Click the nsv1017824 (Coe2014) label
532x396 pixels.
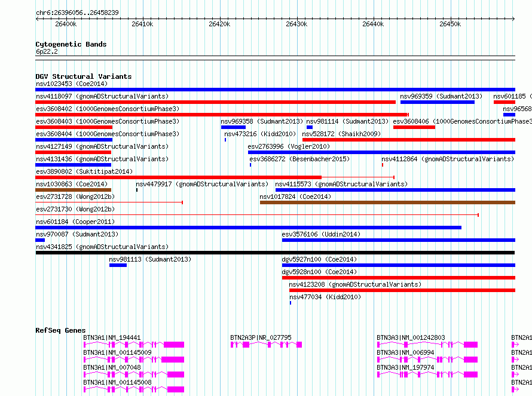[295, 197]
